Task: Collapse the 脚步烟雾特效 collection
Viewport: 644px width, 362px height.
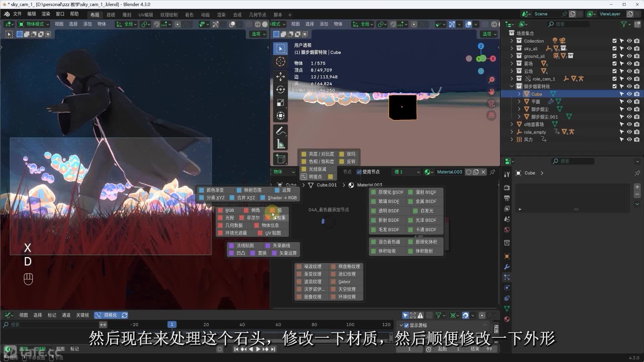Action: click(512, 86)
